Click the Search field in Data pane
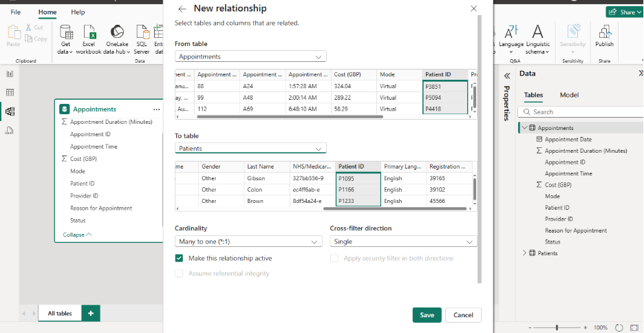Screen dimensions: 644x333 pos(581,111)
